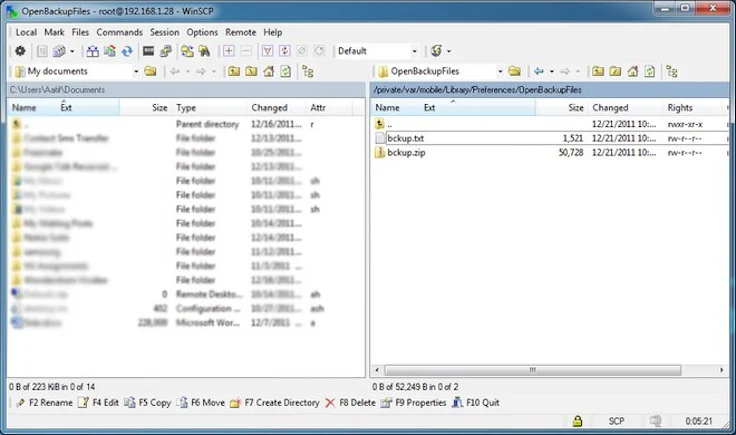Click the remote scrollbar right arrow

[721, 370]
